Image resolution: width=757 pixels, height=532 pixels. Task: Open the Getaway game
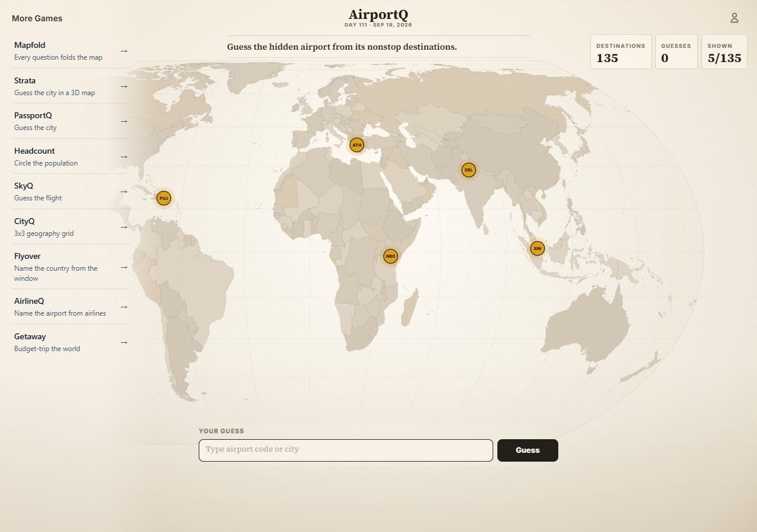point(71,342)
